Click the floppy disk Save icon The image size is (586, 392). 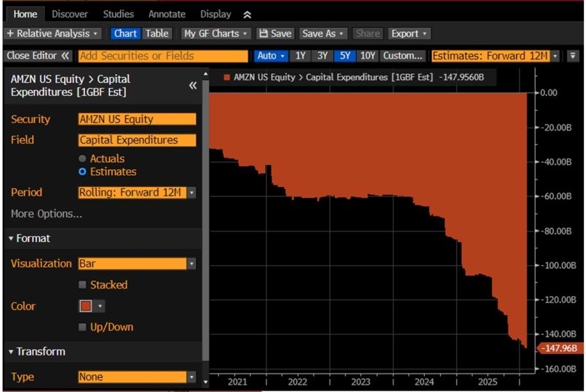(x=263, y=34)
